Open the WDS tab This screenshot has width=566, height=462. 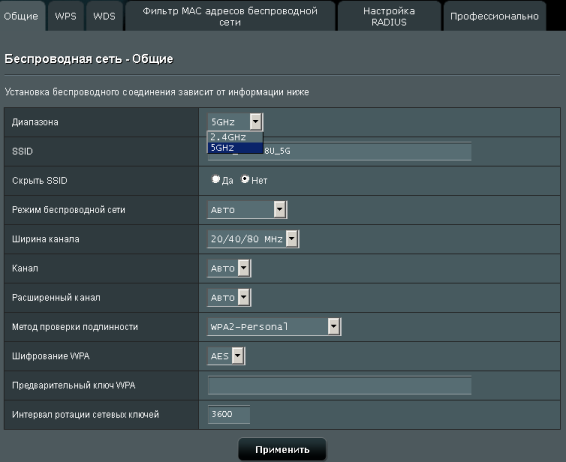[x=104, y=16]
